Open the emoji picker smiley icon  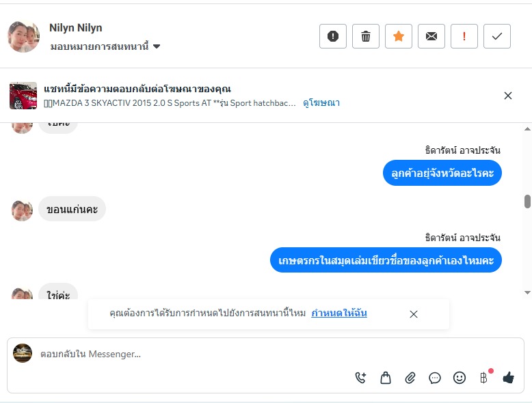(x=460, y=378)
